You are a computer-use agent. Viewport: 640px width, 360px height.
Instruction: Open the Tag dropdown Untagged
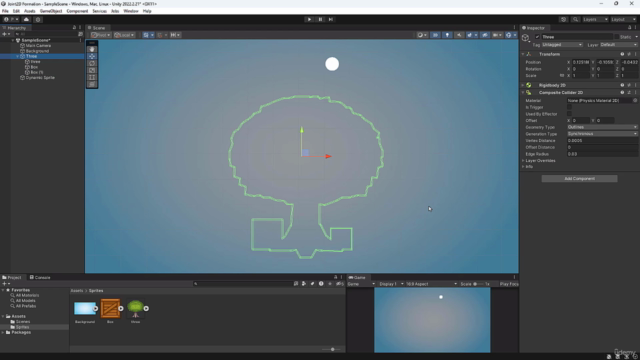[x=562, y=44]
